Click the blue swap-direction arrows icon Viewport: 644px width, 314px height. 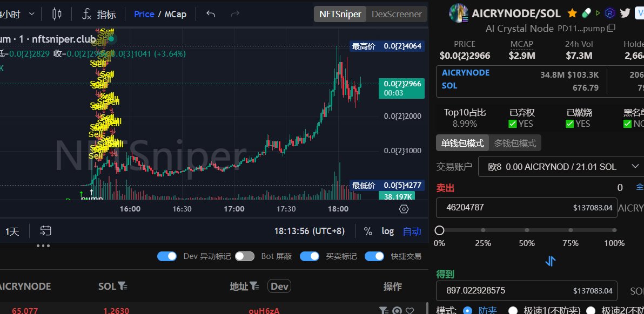coord(551,261)
